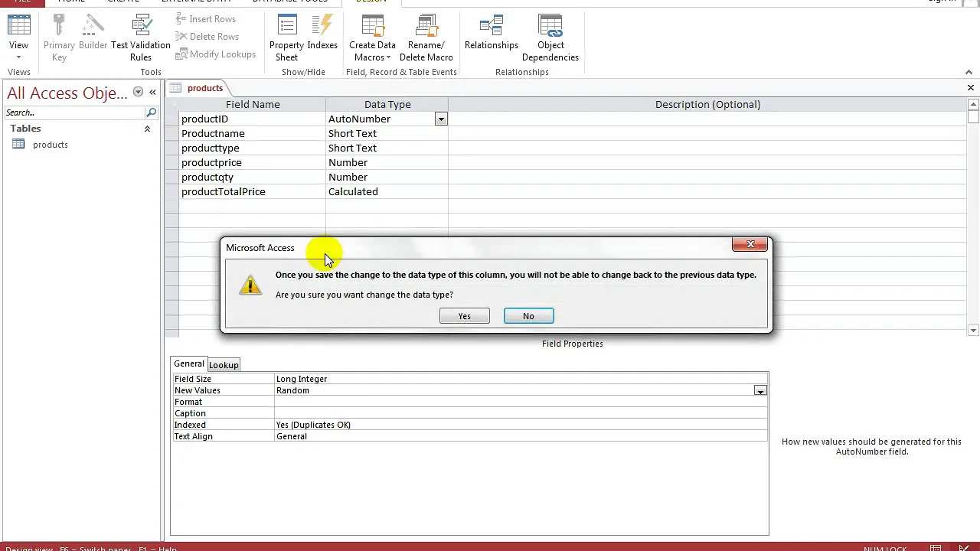Click No in the dialog
Viewport: 980px width, 551px height.
[x=528, y=316]
